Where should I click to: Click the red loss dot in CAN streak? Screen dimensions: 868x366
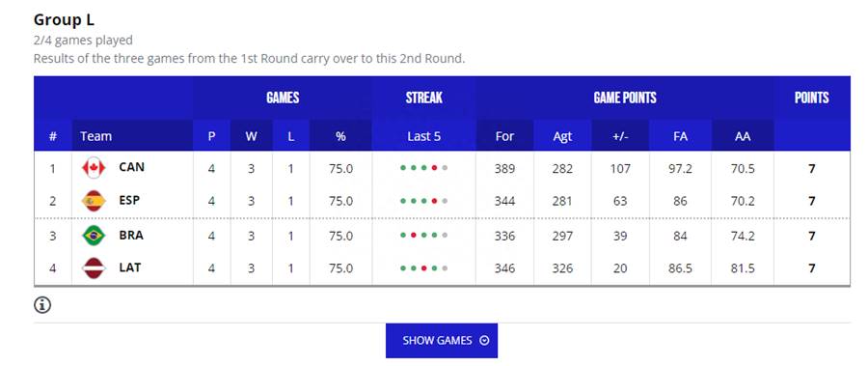coord(435,168)
